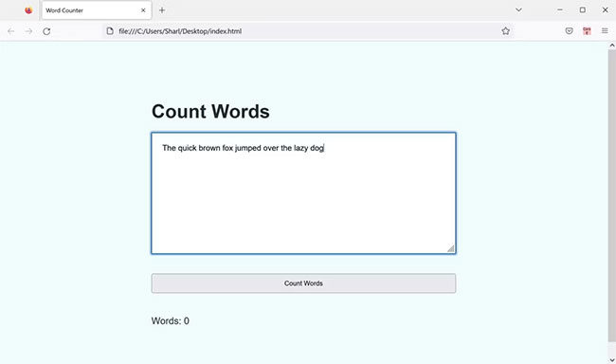Click the Firefox logo icon
Screen dimensions: 616x364
click(28, 10)
